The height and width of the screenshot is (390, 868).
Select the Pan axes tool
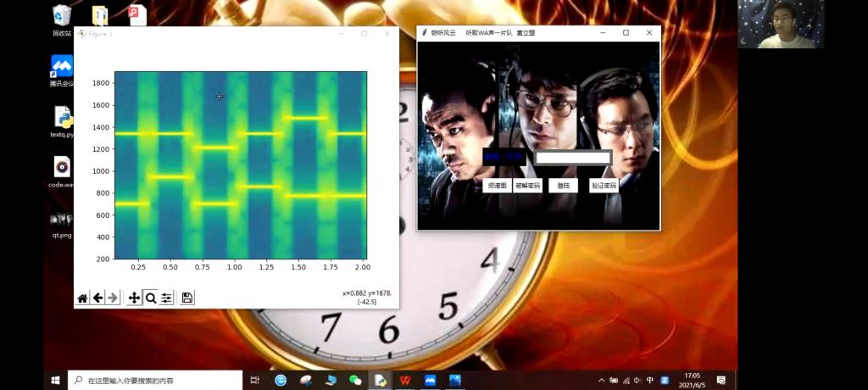134,298
